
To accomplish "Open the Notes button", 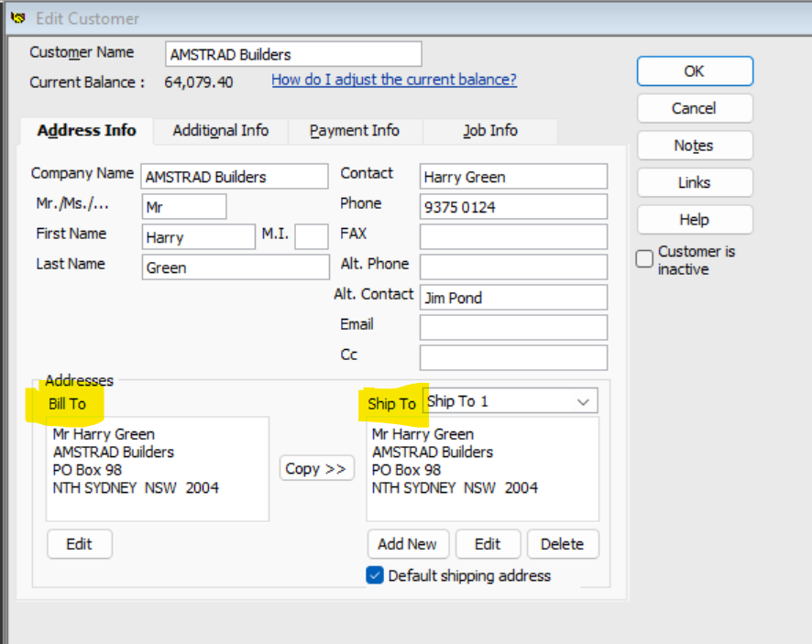I will (695, 146).
